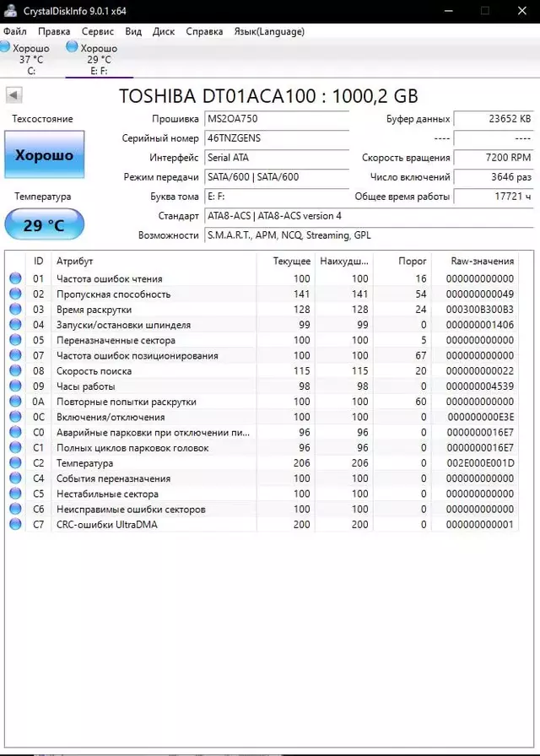Click the transfer mode field SATA/600
The image size is (540, 756).
(277, 177)
